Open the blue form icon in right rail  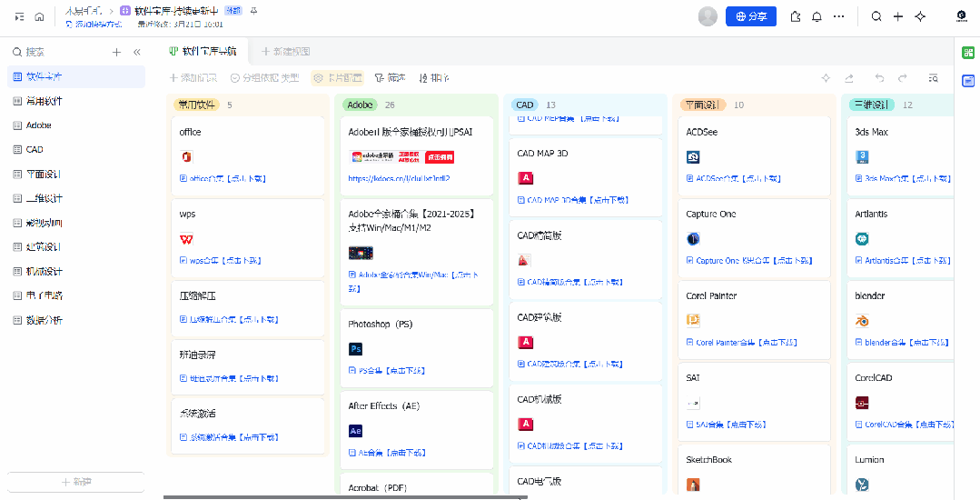(968, 80)
